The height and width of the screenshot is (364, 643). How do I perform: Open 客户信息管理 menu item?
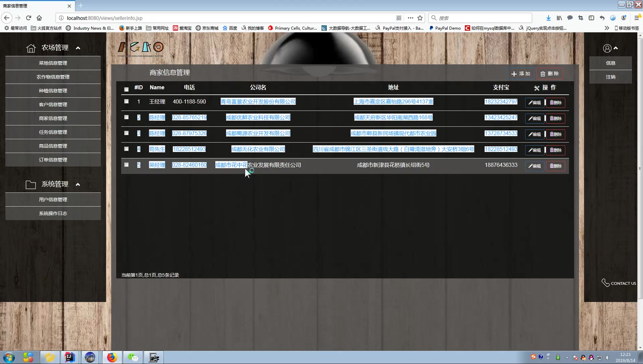53,104
